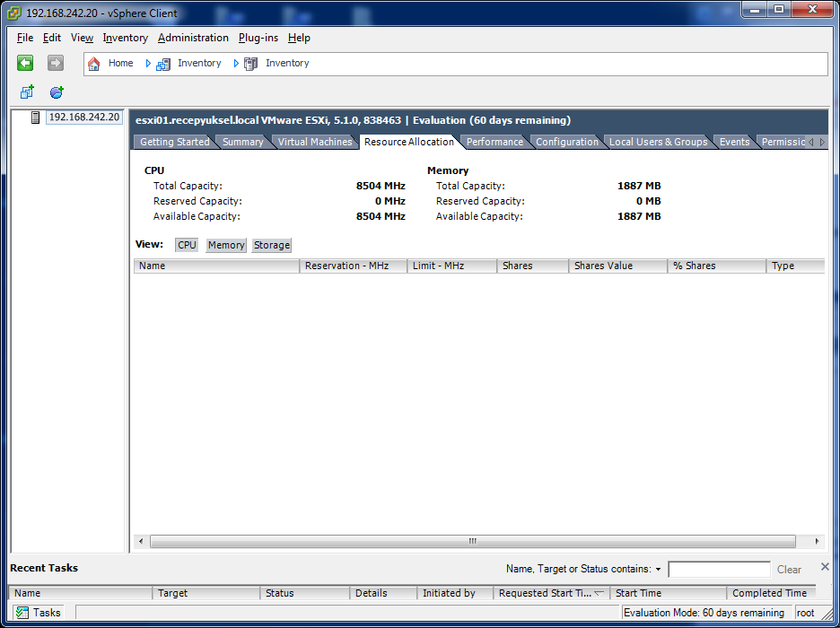Image resolution: width=840 pixels, height=628 pixels.
Task: Click the root user status entry
Action: 805,613
